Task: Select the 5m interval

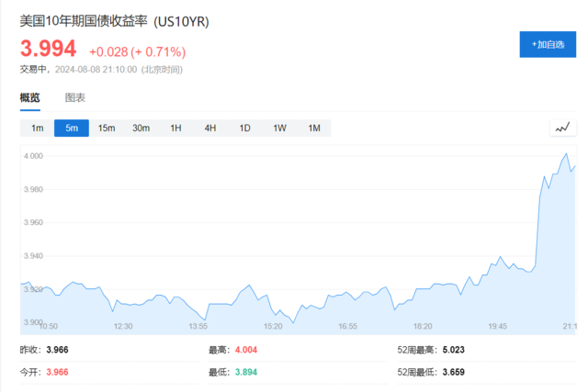Action: (72, 129)
